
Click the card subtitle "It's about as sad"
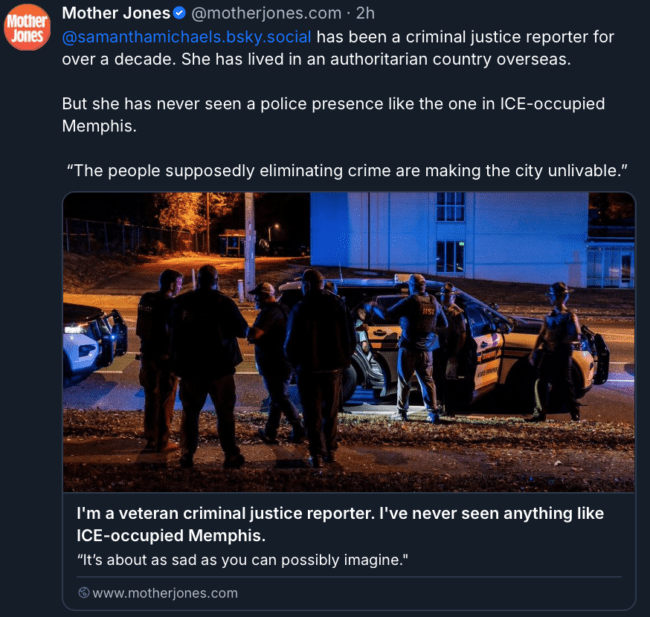pyautogui.click(x=243, y=560)
